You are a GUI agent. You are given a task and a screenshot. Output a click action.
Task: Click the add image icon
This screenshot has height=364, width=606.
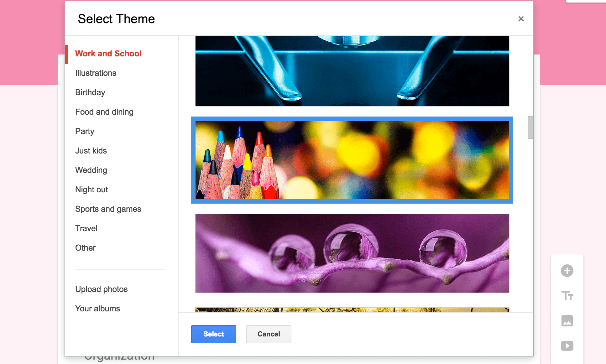click(567, 321)
